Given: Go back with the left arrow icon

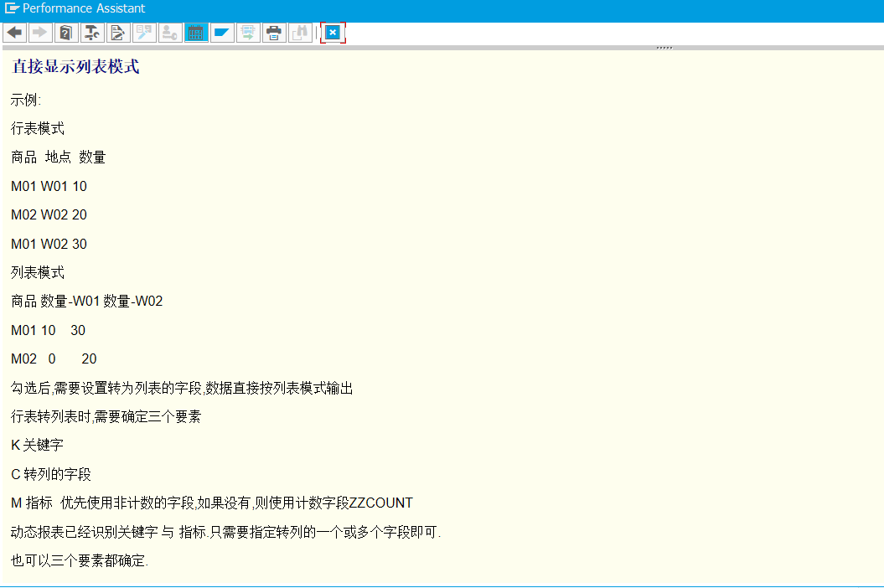Looking at the screenshot, I should [x=15, y=33].
